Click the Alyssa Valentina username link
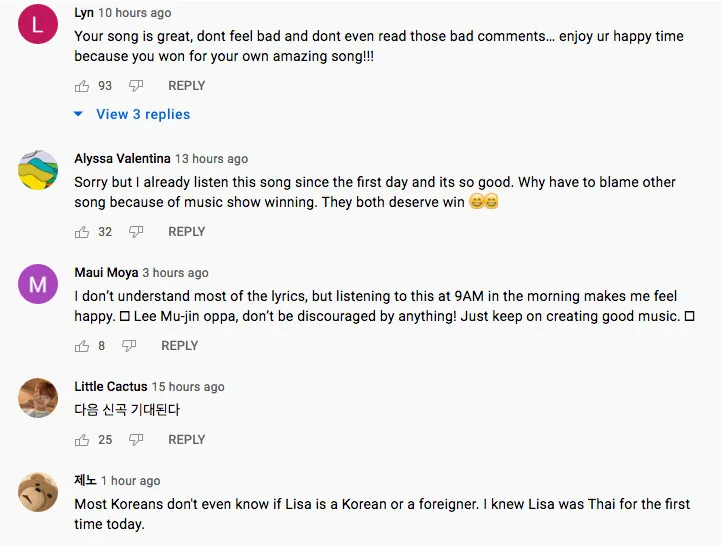The width and height of the screenshot is (721, 545). pos(122,159)
